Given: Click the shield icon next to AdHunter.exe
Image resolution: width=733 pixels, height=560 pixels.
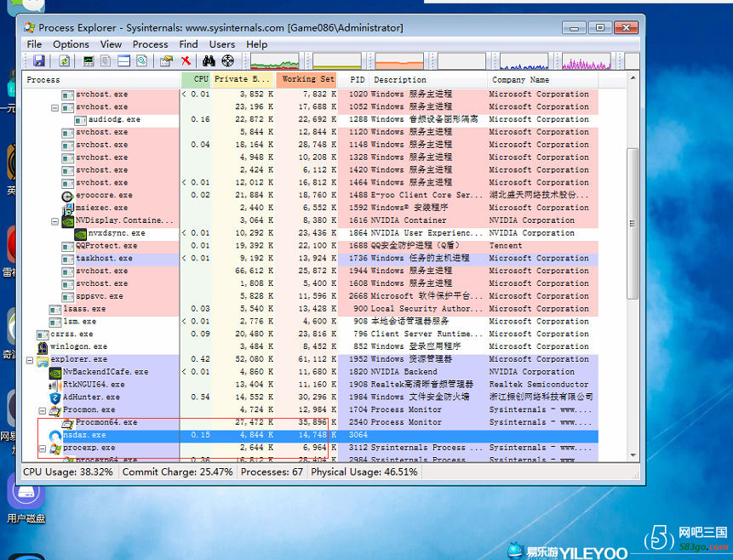Looking at the screenshot, I should (x=55, y=397).
